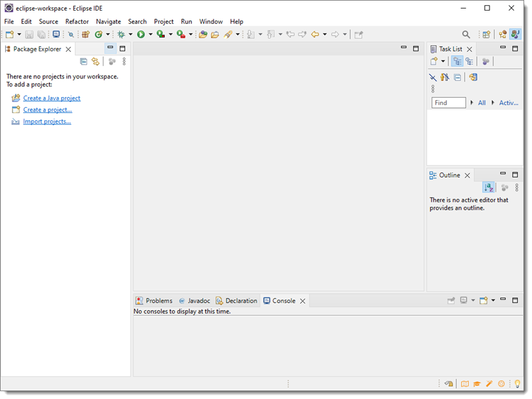Open Task List View Menu dots
532x399 pixels.
(433, 89)
